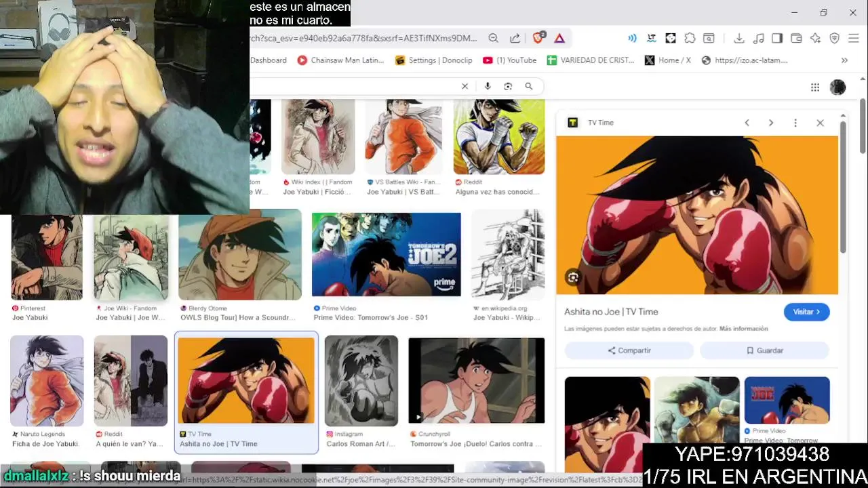Screen dimensions: 868x488
Task: Open the Brave Shields lion icon
Action: tap(538, 38)
